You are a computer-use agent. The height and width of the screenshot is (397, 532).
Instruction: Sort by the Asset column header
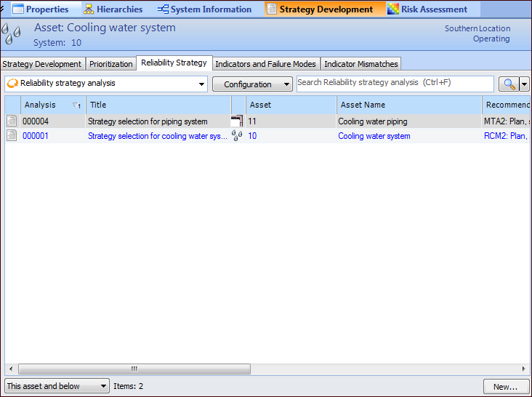click(291, 105)
